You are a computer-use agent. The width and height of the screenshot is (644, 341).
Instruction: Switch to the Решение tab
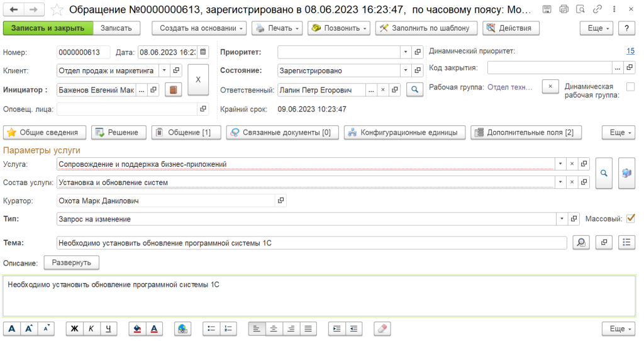point(118,132)
